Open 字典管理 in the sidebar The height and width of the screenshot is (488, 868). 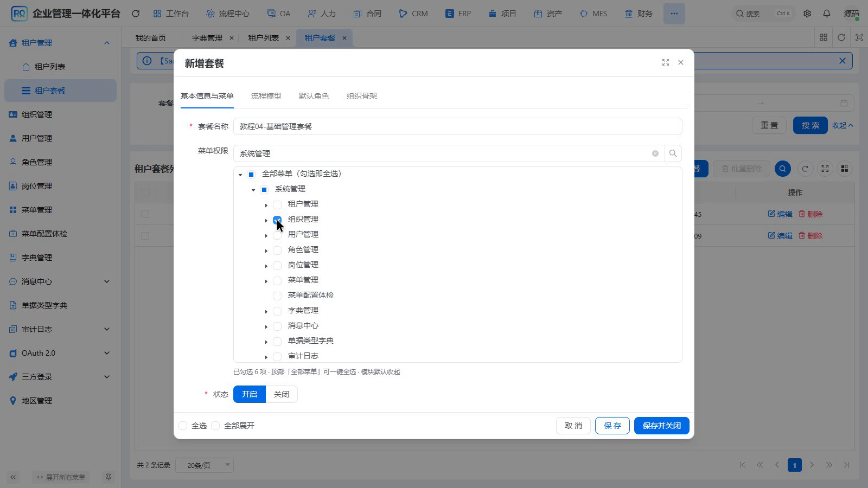60,258
